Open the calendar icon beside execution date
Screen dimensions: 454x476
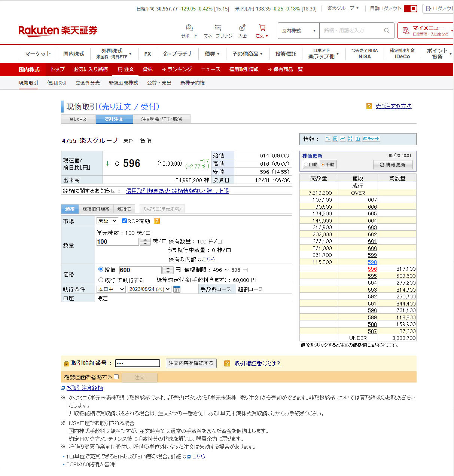pyautogui.click(x=177, y=289)
